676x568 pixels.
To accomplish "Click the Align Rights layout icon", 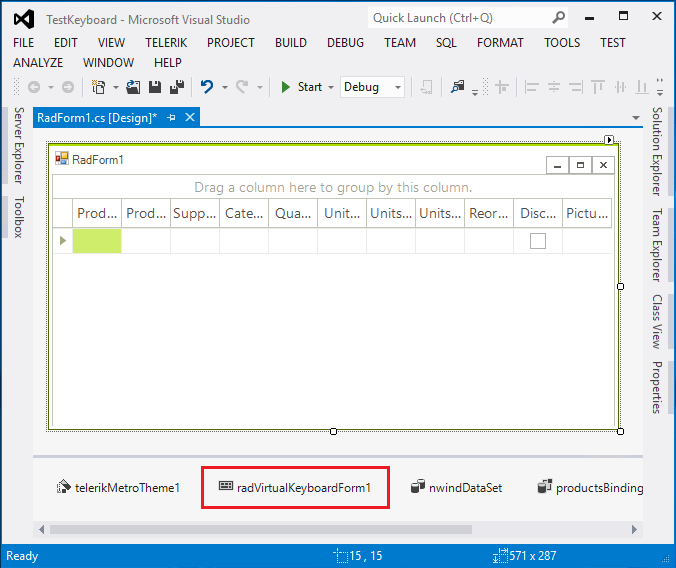I will (576, 87).
